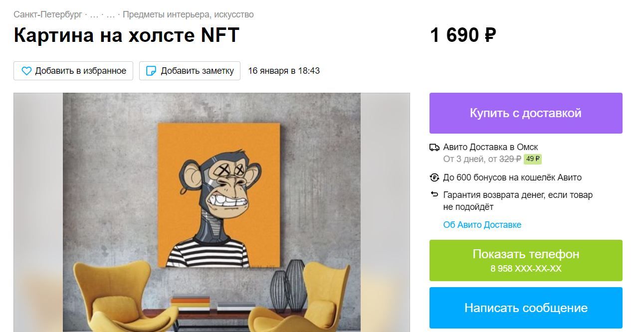Screen dimensions: 644x332
Task: Show the seller's phone number
Action: pos(526,260)
